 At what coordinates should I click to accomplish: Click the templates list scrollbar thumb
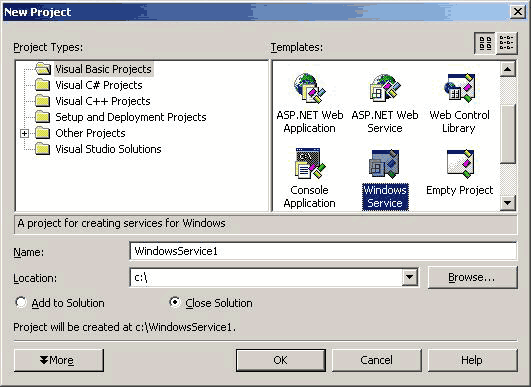pyautogui.click(x=507, y=134)
